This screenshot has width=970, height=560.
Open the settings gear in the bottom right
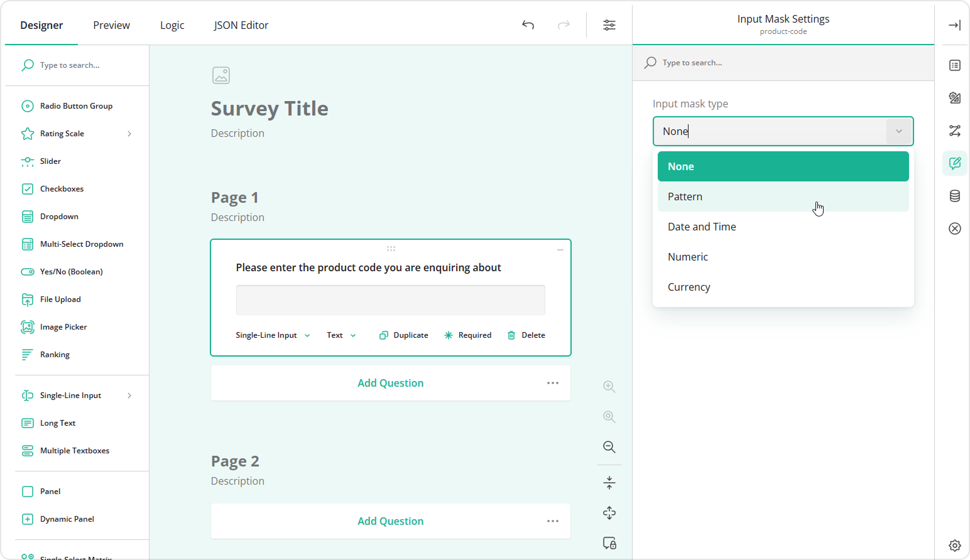tap(954, 546)
